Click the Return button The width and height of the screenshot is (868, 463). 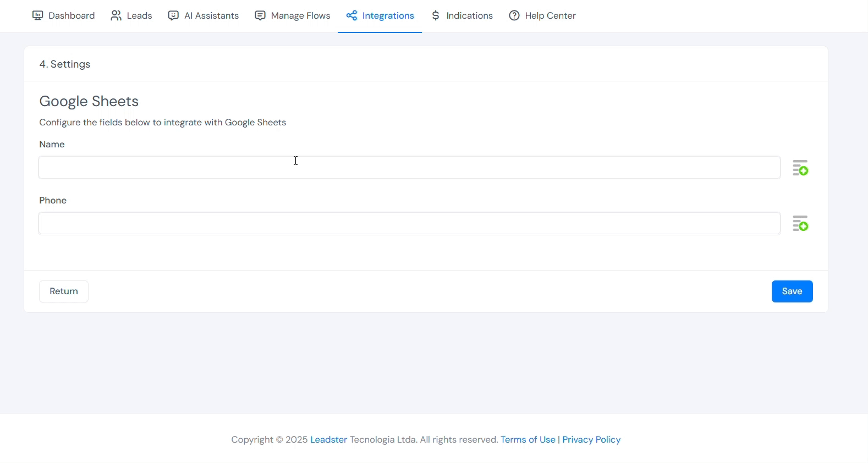pyautogui.click(x=64, y=291)
